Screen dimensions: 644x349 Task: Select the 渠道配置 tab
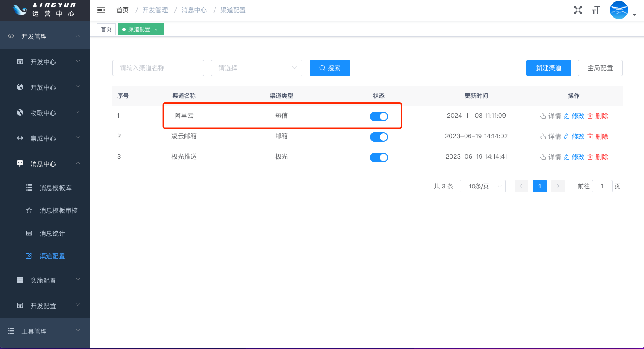pos(140,30)
